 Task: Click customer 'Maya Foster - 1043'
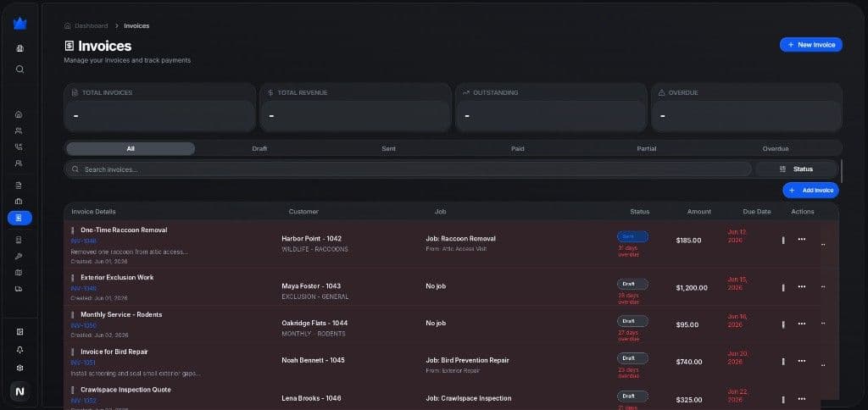click(311, 286)
